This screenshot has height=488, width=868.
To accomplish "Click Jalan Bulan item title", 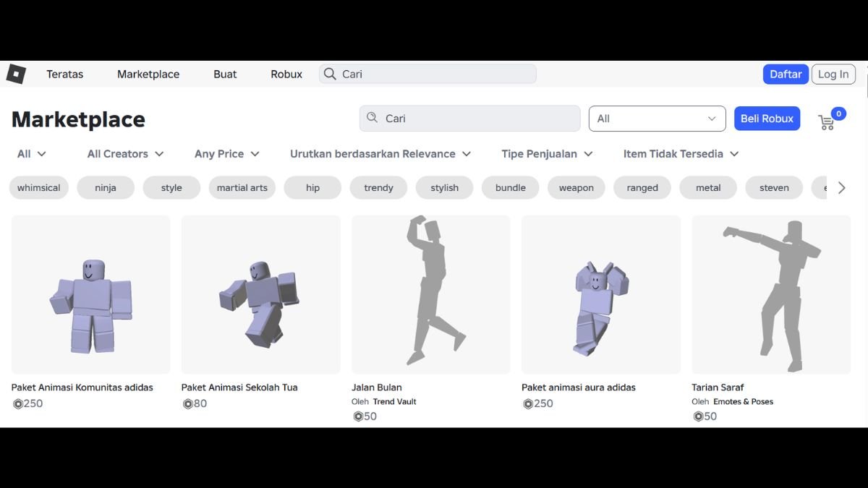I will pos(377,388).
